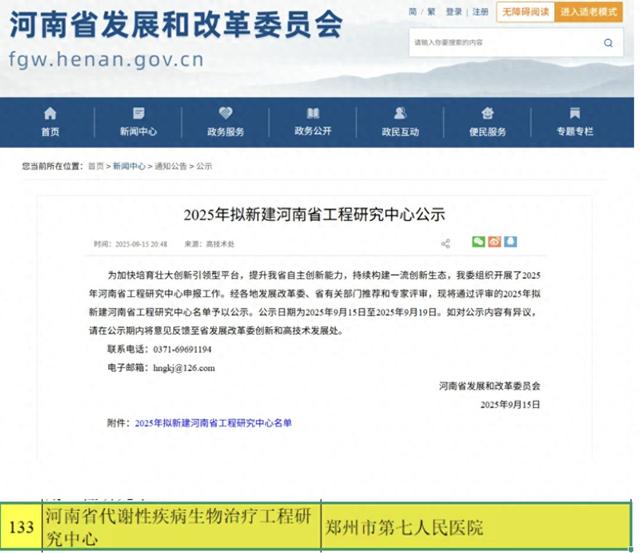Open attachment 2025年拟新建河南省工程研究中心名单
This screenshot has height=553, width=640.
click(213, 423)
